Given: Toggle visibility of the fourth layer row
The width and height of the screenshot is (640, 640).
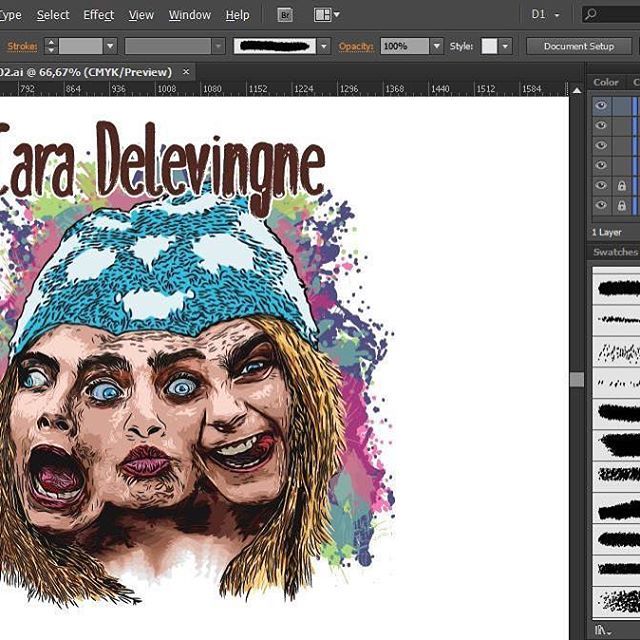Looking at the screenshot, I should (x=601, y=165).
